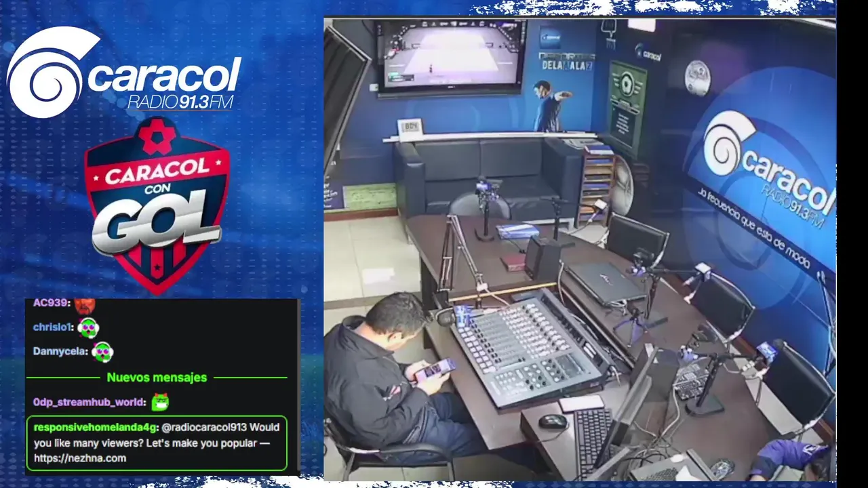Click the Caracol wall logo in studio

coord(768,169)
